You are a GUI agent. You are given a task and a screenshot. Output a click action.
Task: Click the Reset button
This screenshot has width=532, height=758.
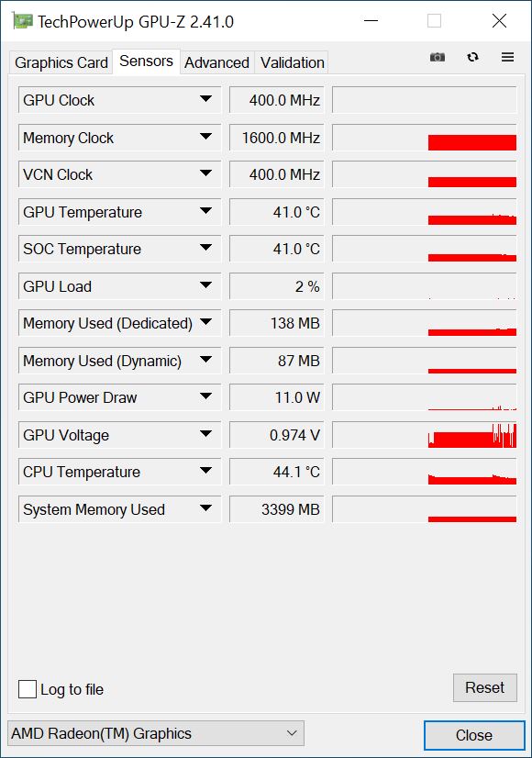(484, 687)
